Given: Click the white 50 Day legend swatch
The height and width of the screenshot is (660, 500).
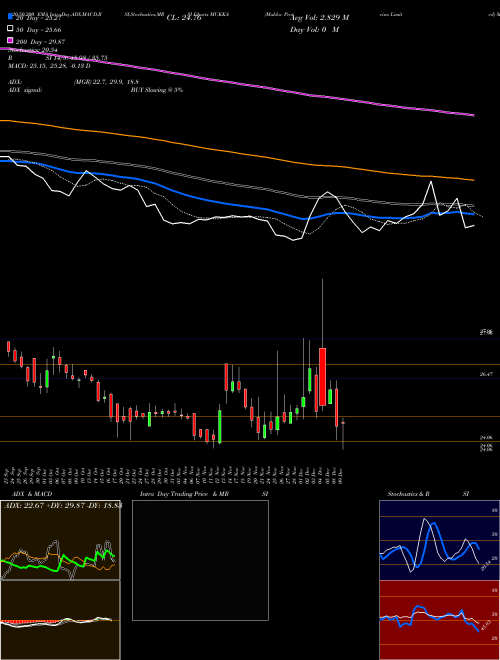Looking at the screenshot, I should (x=10, y=29).
